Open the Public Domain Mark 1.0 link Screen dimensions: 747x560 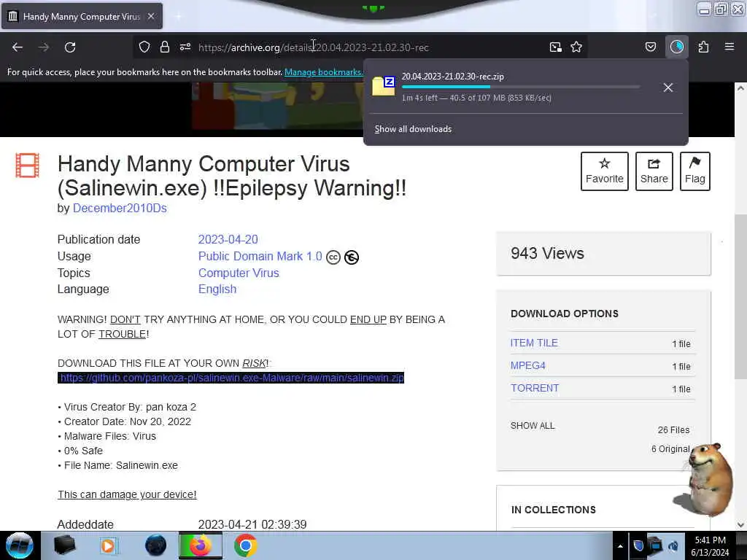[260, 256]
